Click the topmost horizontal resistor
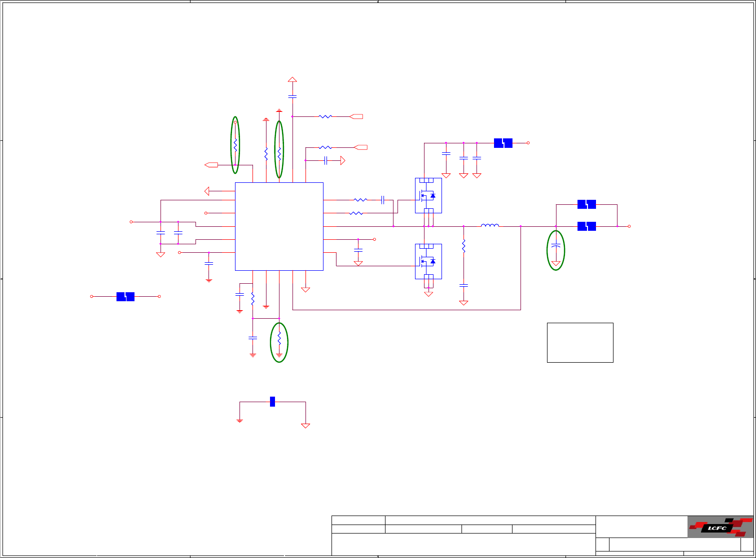This screenshot has width=756, height=558. 325,116
